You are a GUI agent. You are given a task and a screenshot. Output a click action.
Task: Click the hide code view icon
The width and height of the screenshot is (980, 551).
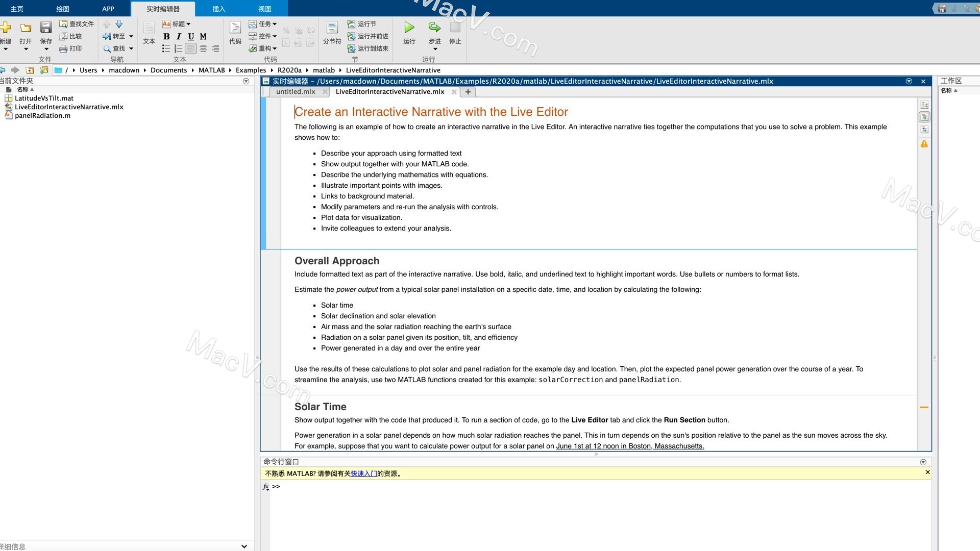[924, 129]
